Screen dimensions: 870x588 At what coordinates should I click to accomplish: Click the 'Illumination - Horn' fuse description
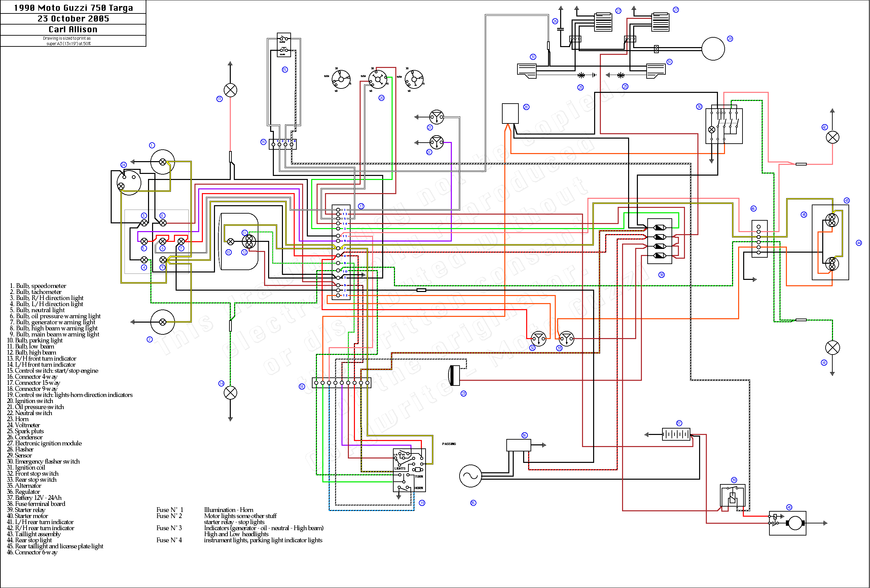click(x=229, y=510)
